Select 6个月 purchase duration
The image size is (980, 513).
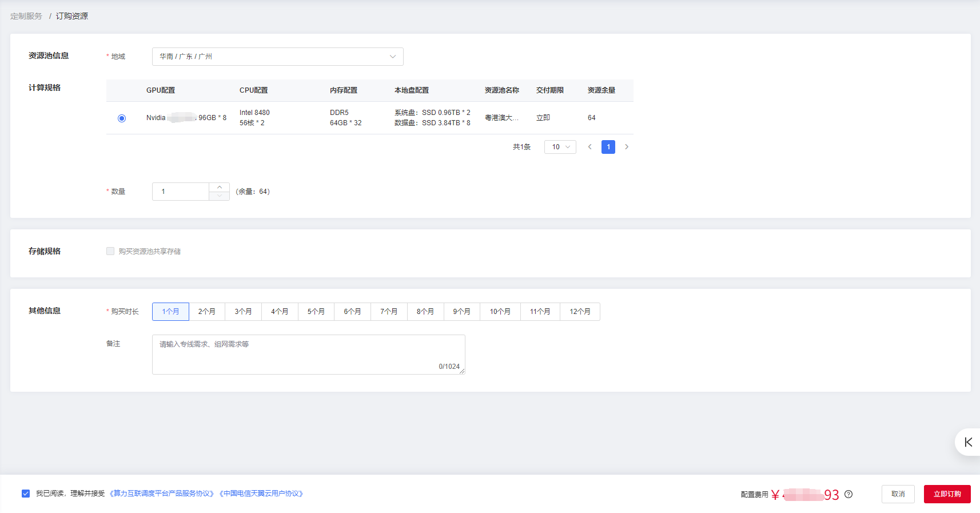pos(353,312)
